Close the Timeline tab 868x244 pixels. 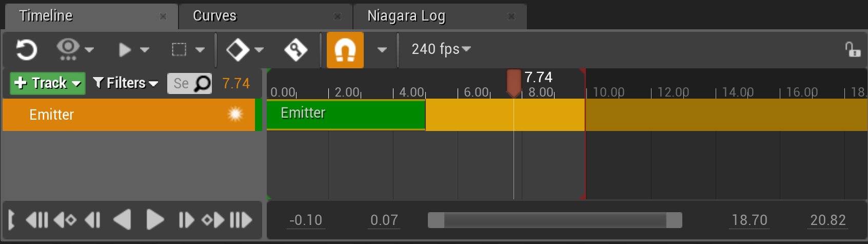pyautogui.click(x=163, y=16)
